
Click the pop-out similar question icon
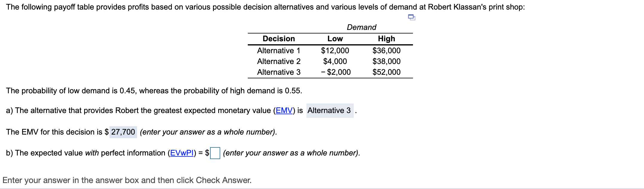(411, 18)
